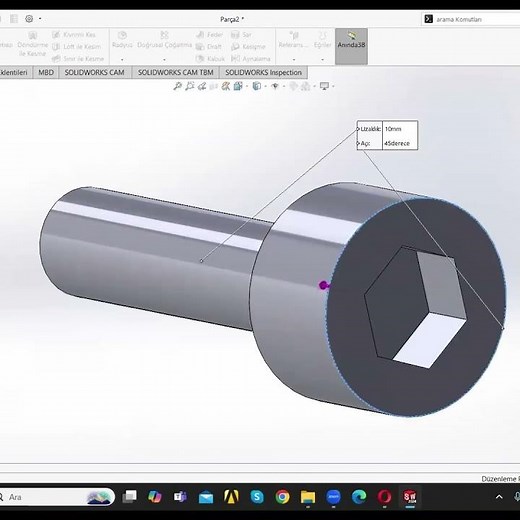
Task: Click Zoom to Area icon
Action: (x=190, y=86)
